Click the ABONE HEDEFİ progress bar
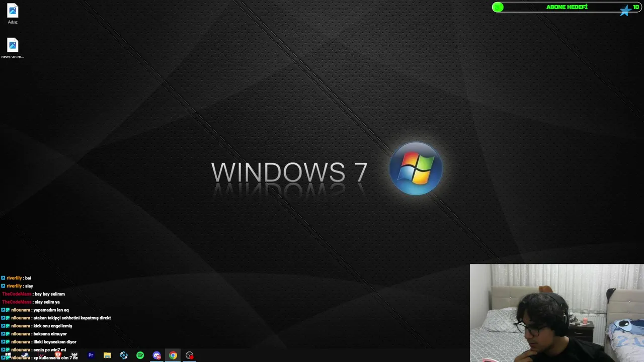Viewport: 644px width, 362px height. click(x=567, y=7)
